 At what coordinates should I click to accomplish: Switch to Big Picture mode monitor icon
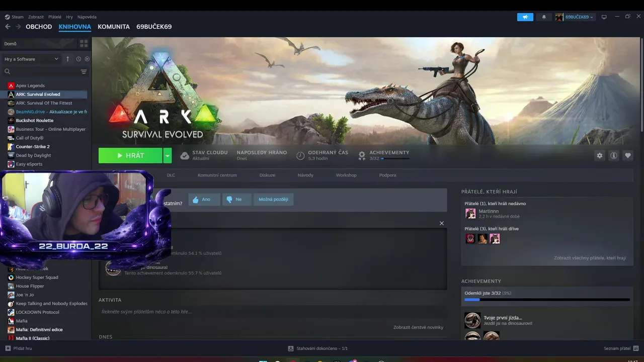tap(604, 17)
